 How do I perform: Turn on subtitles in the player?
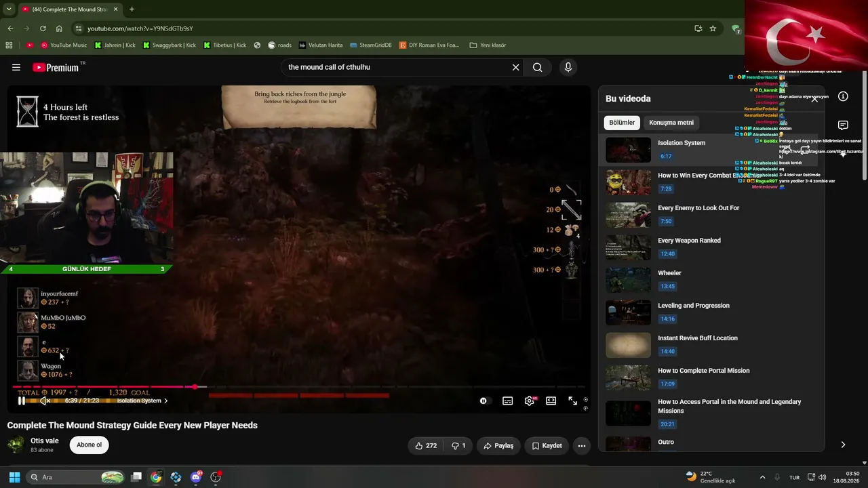pyautogui.click(x=507, y=401)
